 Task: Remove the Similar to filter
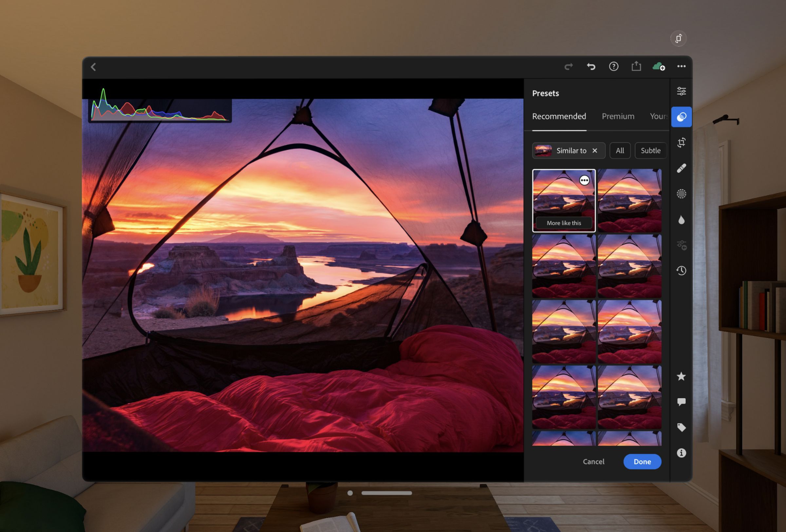594,151
